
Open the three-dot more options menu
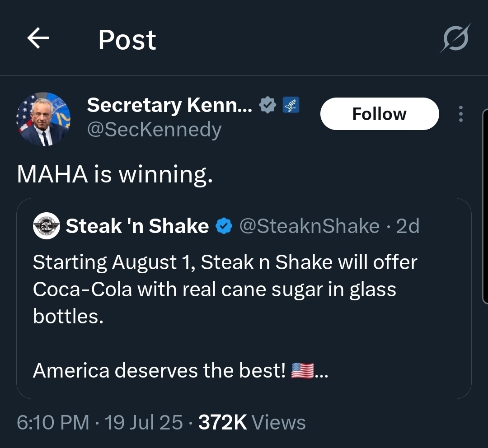point(460,114)
